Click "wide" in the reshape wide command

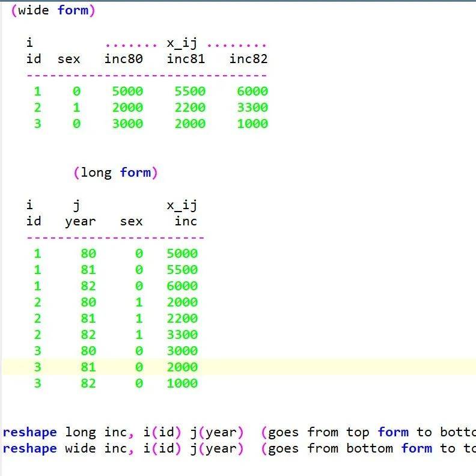(80, 448)
